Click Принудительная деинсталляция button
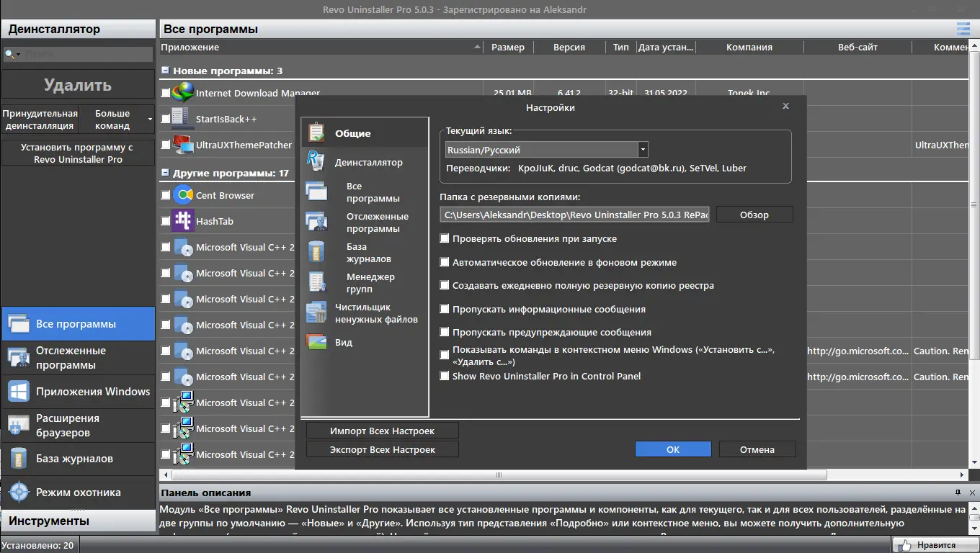 [40, 119]
